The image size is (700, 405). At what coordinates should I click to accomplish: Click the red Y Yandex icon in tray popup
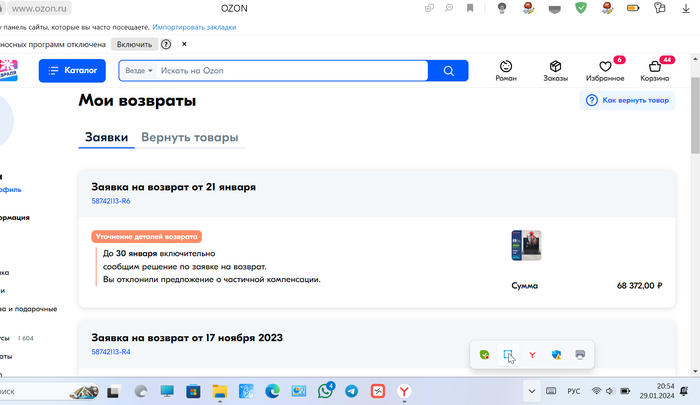coord(532,355)
